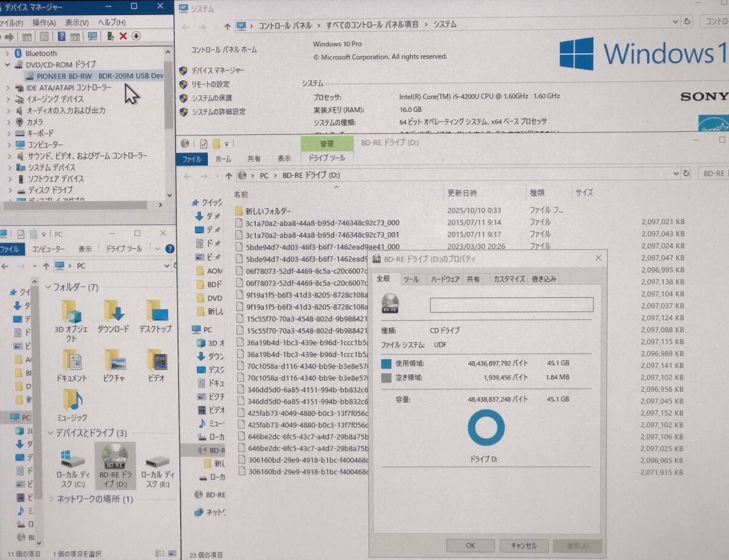Open the ドキュメント folder icon
Viewport: 729px width, 560px height.
[x=72, y=366]
